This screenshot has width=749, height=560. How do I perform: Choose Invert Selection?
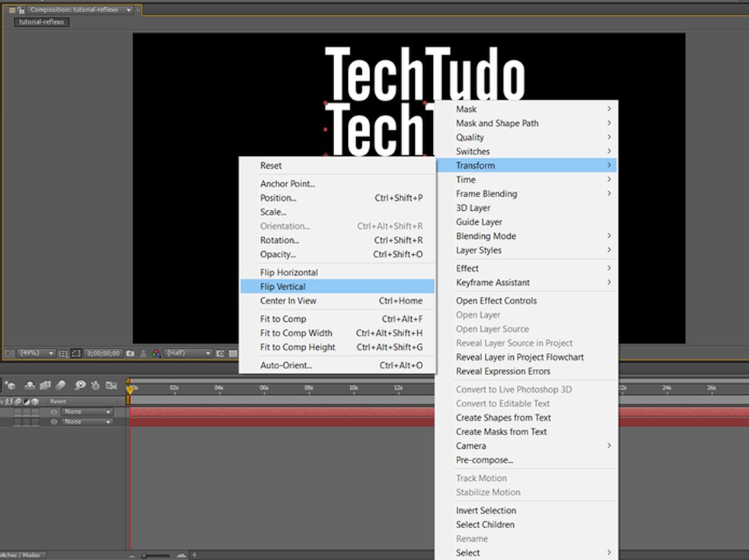click(x=527, y=511)
